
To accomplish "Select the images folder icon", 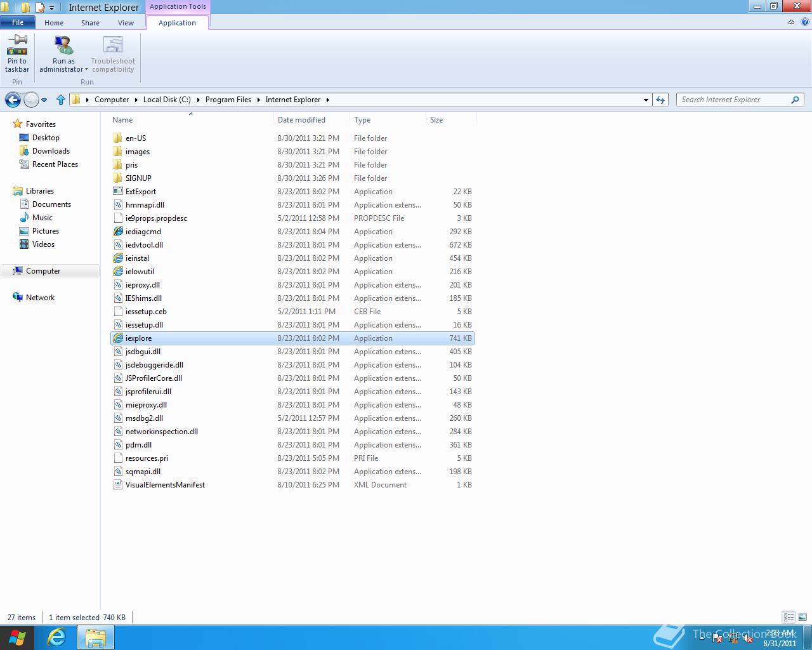I will [117, 152].
